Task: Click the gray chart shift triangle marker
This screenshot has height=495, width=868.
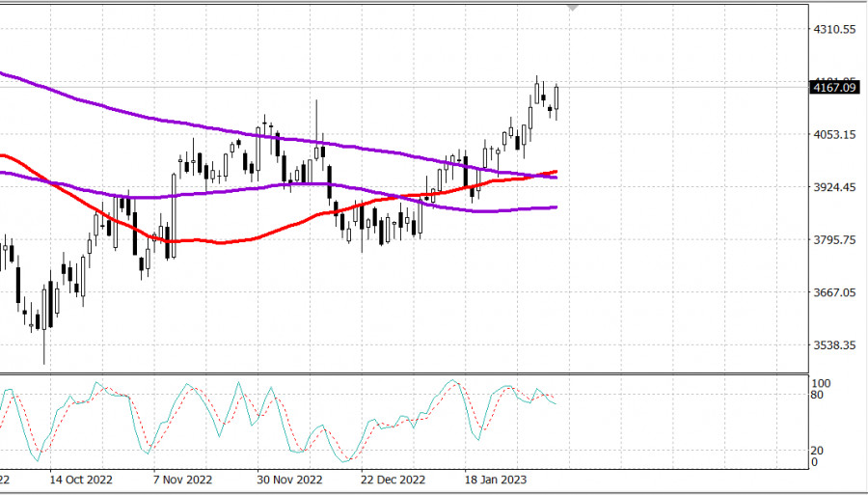Action: pyautogui.click(x=574, y=8)
